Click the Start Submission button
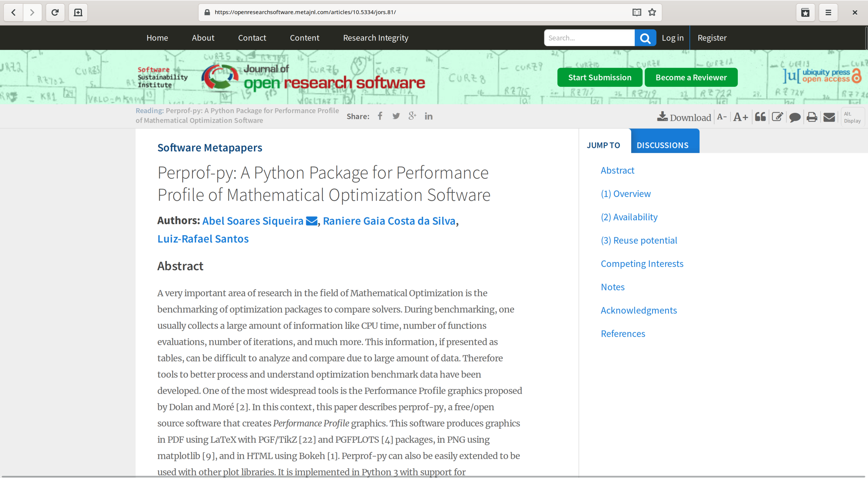868x478 pixels. (x=599, y=77)
